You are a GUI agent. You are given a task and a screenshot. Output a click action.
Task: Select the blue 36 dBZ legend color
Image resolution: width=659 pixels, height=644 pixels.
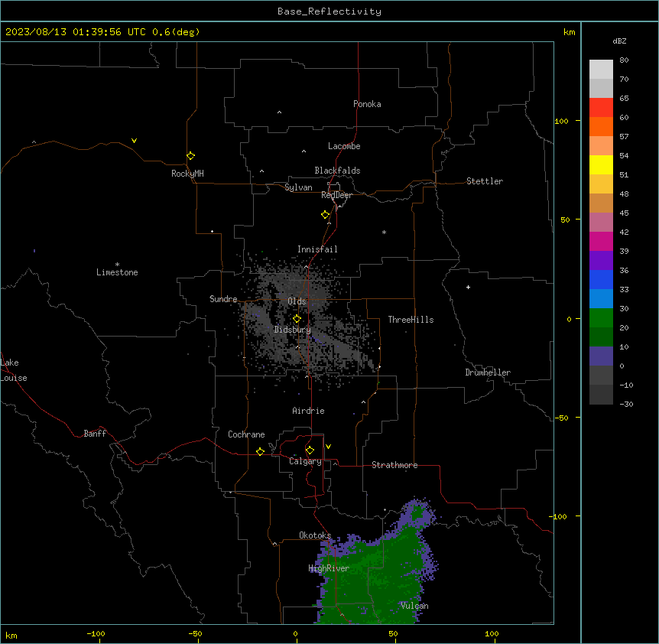tap(601, 279)
